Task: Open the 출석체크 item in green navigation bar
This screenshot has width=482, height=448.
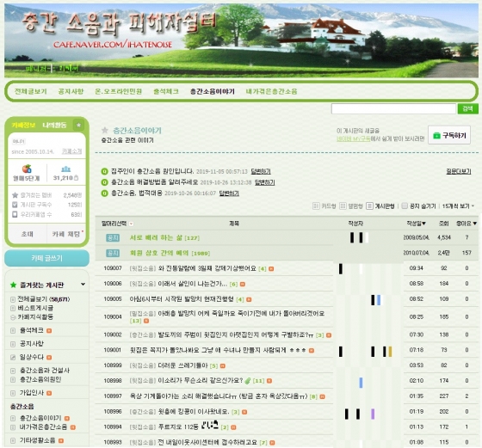Action: (x=166, y=91)
